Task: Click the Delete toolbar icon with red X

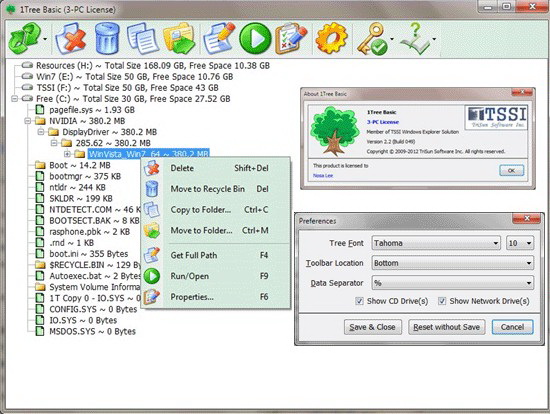Action: [x=71, y=38]
